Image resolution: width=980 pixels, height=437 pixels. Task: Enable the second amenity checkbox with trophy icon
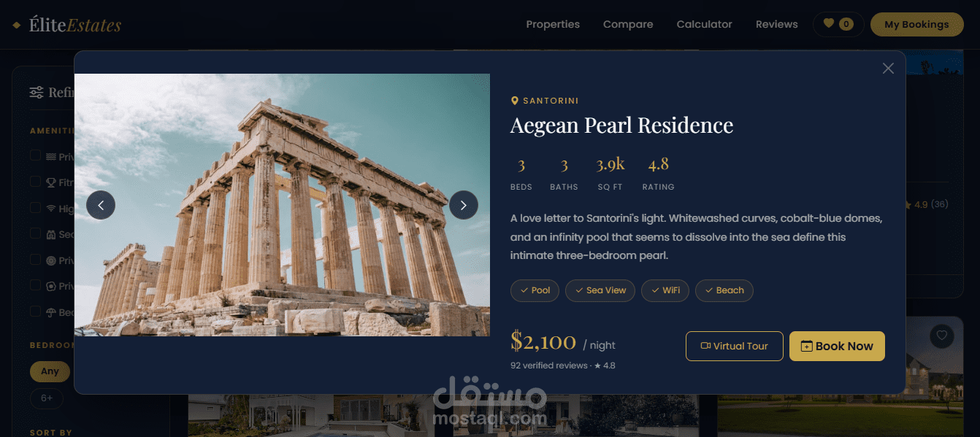(x=35, y=182)
